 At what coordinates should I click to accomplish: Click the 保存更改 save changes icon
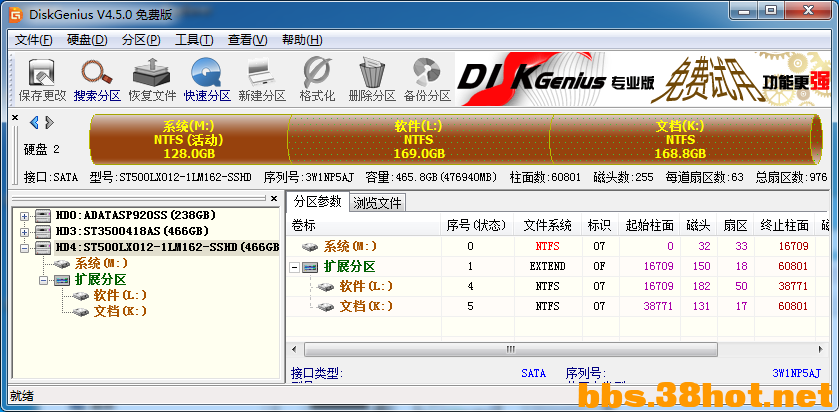(42, 73)
